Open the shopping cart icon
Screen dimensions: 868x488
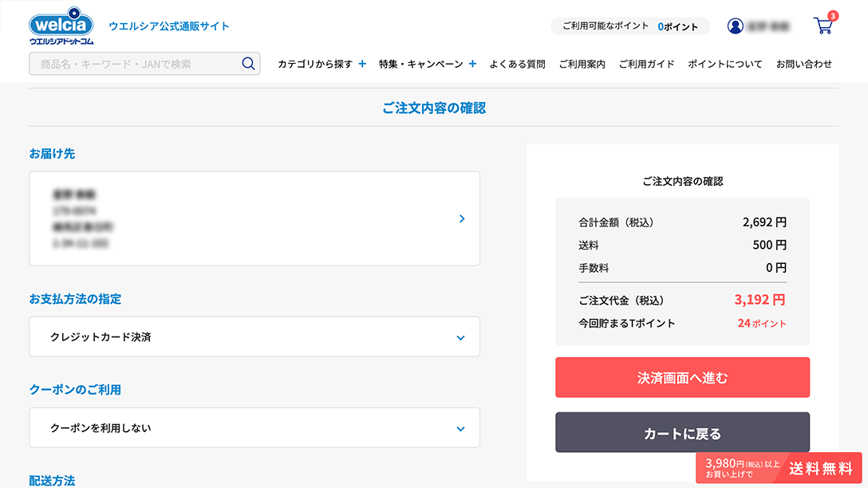823,26
